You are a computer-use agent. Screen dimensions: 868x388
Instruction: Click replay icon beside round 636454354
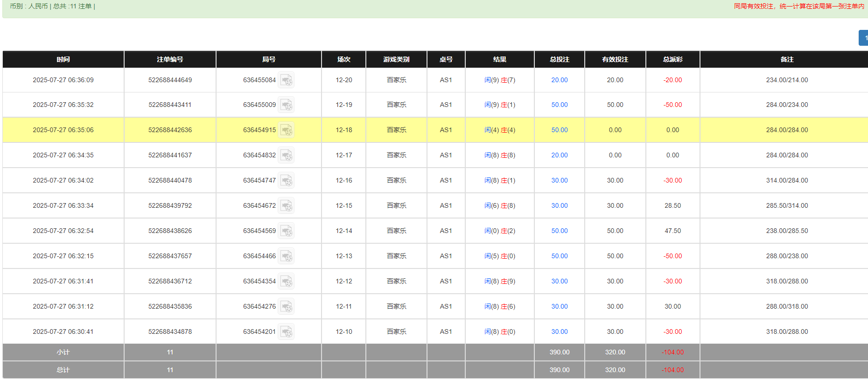tap(286, 282)
